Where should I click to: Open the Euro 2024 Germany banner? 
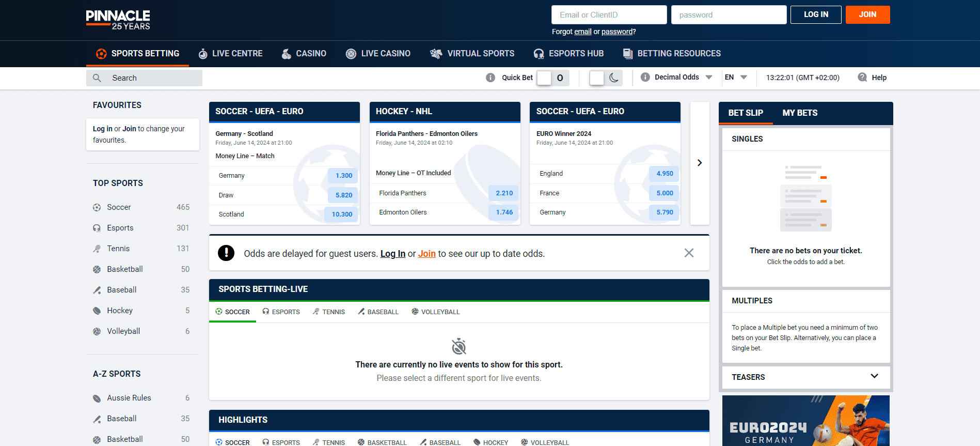pyautogui.click(x=805, y=421)
